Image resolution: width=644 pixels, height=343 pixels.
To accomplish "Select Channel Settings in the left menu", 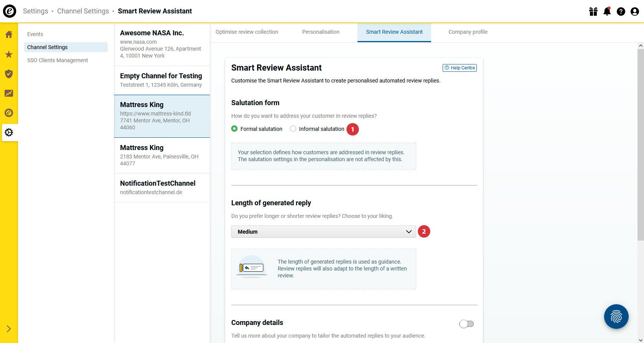I will point(66,47).
